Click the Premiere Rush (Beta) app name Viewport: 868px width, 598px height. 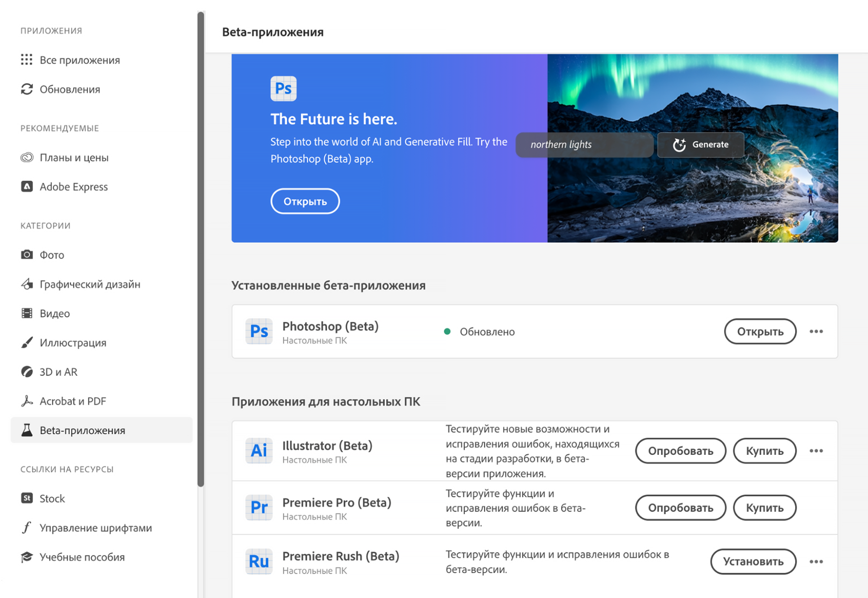tap(341, 556)
